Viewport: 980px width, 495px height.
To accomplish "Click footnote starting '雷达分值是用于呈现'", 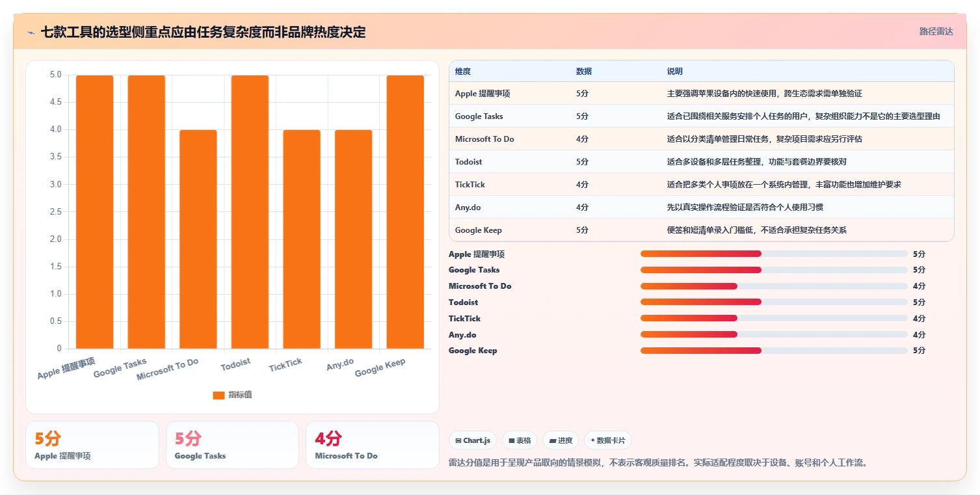I will (658, 463).
